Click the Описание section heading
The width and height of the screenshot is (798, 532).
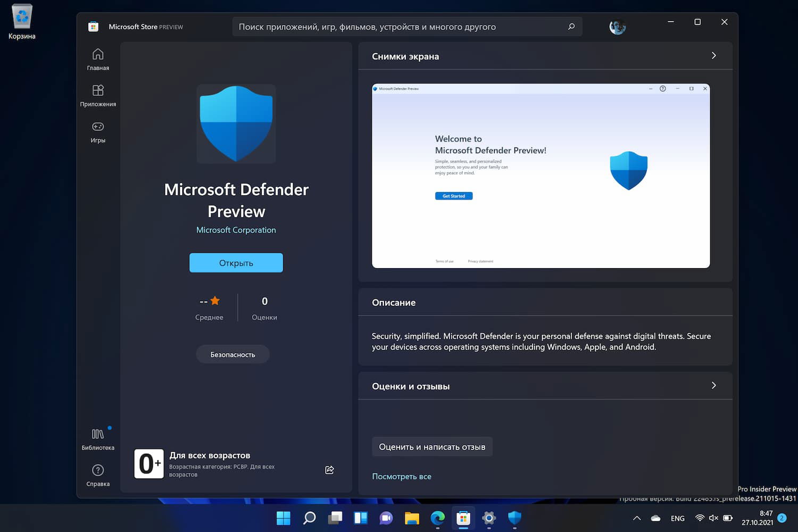394,302
